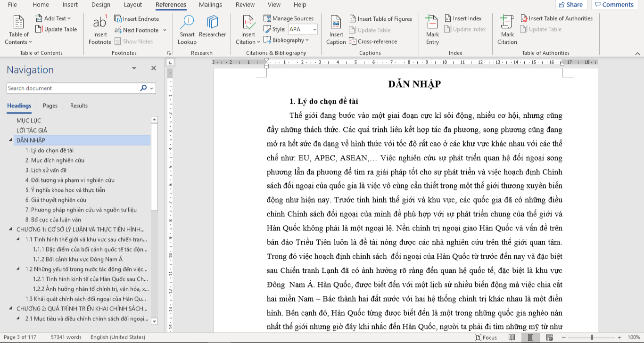Open the Home tab
644x343 pixels.
pyautogui.click(x=41, y=5)
